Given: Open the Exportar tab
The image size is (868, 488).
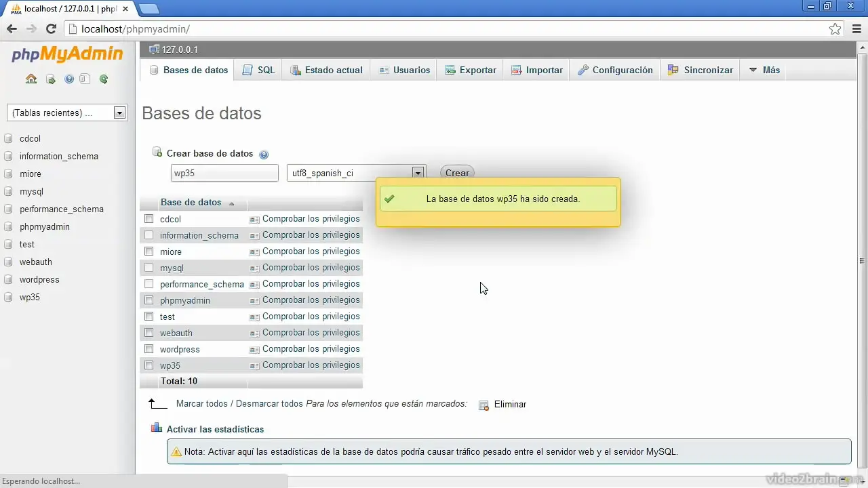Looking at the screenshot, I should 471,70.
